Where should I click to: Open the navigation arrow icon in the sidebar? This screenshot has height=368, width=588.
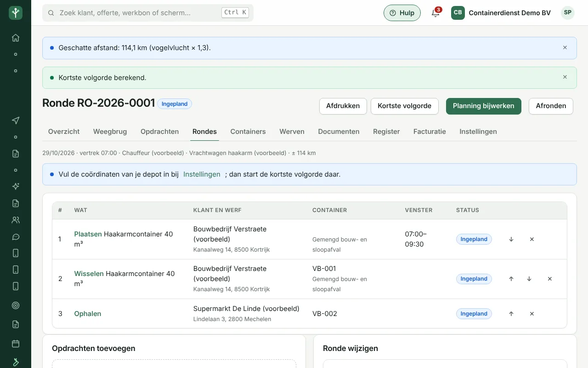(16, 121)
